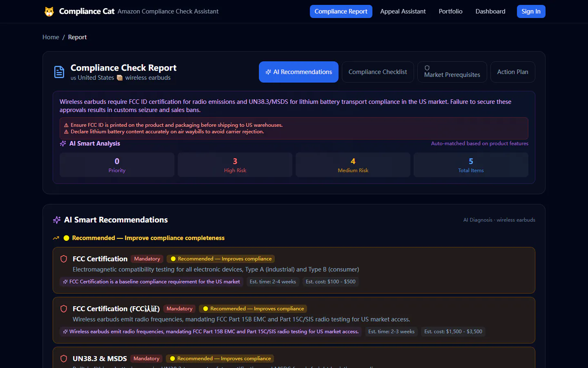Click the warning icon beside Declare lithium battery notice

pos(66,132)
